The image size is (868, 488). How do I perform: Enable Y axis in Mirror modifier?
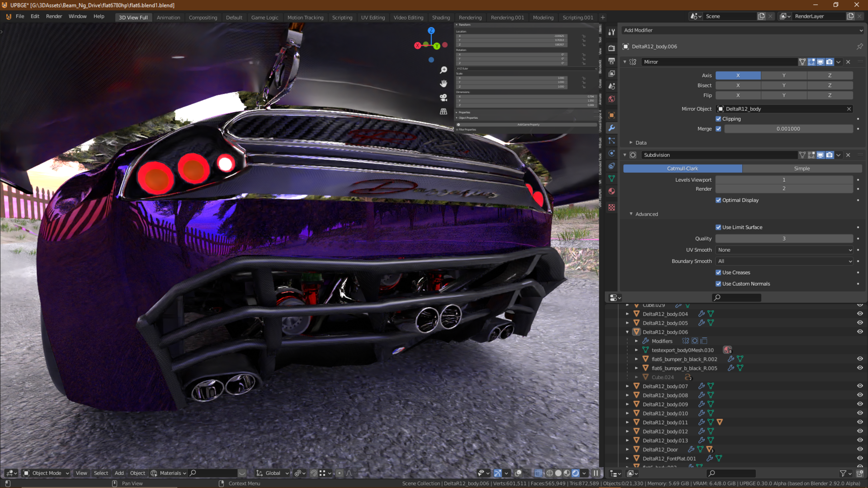coord(784,75)
